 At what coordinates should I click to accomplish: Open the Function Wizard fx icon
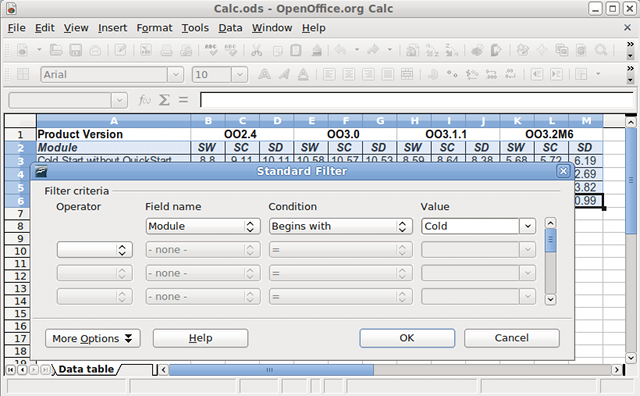144,100
